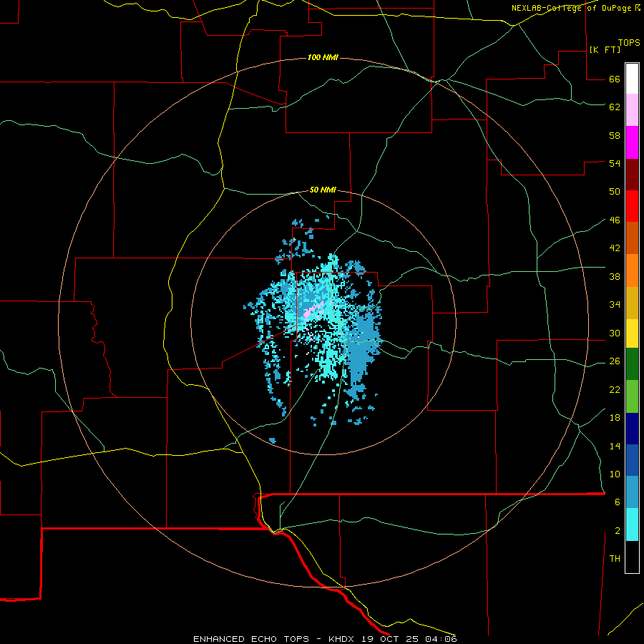Click the dark orange legend segment
Screen dimensions: 644x644
632,238
